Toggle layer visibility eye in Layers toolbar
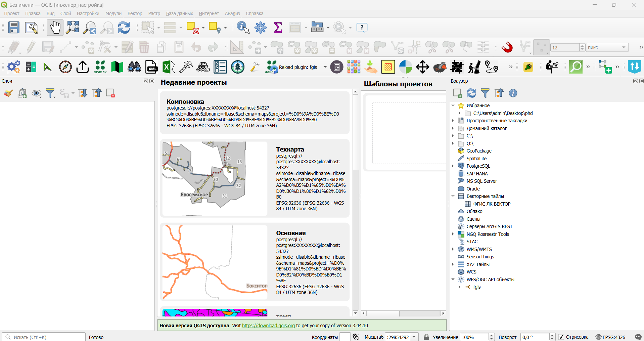This screenshot has height=341, width=644. tap(36, 93)
